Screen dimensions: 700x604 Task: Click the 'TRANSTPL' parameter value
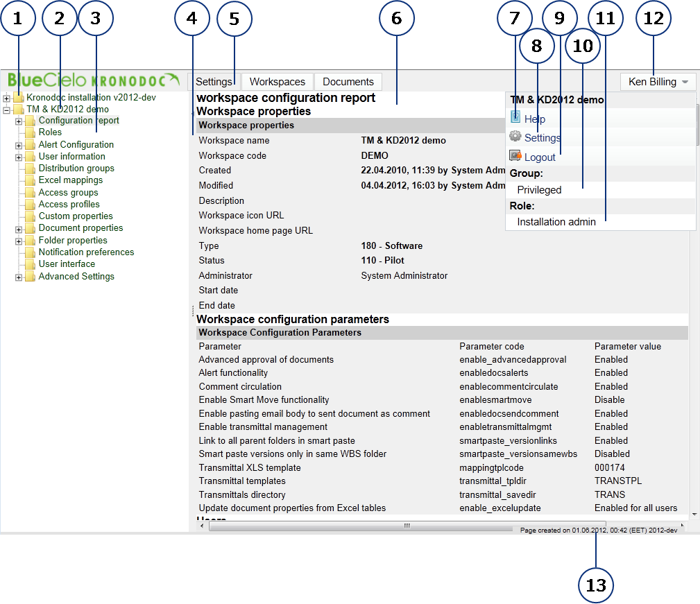click(618, 481)
